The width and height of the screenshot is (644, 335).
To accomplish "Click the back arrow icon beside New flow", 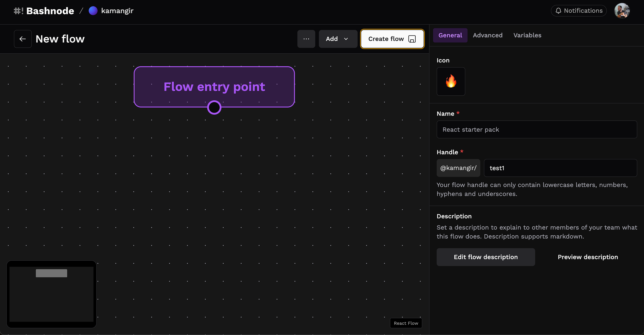I will point(23,39).
